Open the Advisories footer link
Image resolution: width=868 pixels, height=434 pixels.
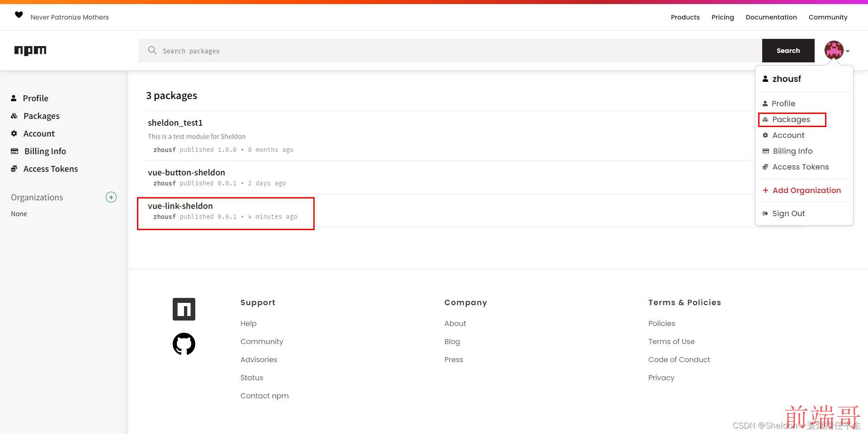[x=259, y=359]
